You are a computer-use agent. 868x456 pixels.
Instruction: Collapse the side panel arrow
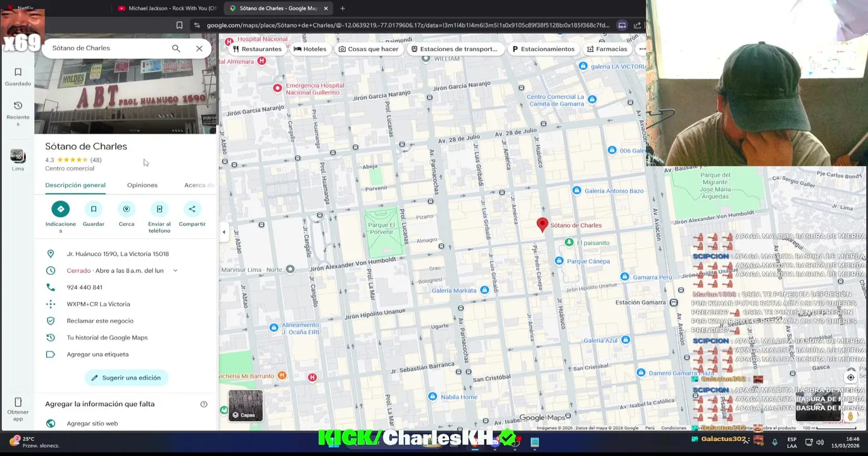tap(223, 232)
